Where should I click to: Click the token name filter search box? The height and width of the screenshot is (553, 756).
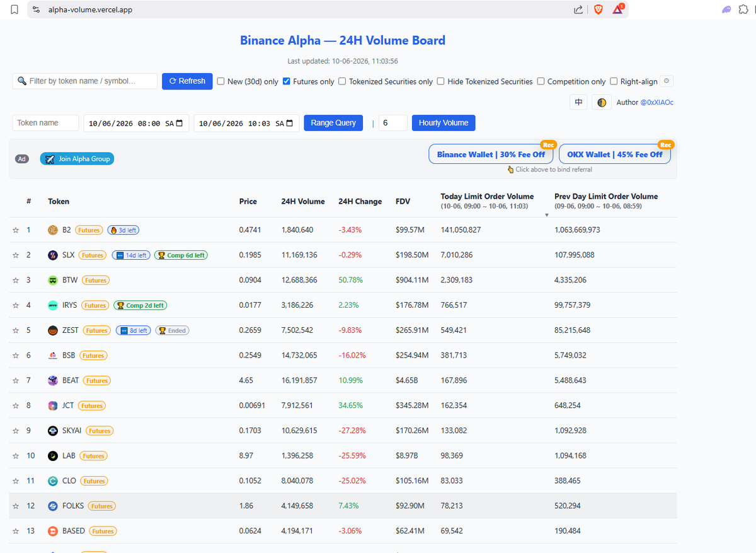[85, 81]
